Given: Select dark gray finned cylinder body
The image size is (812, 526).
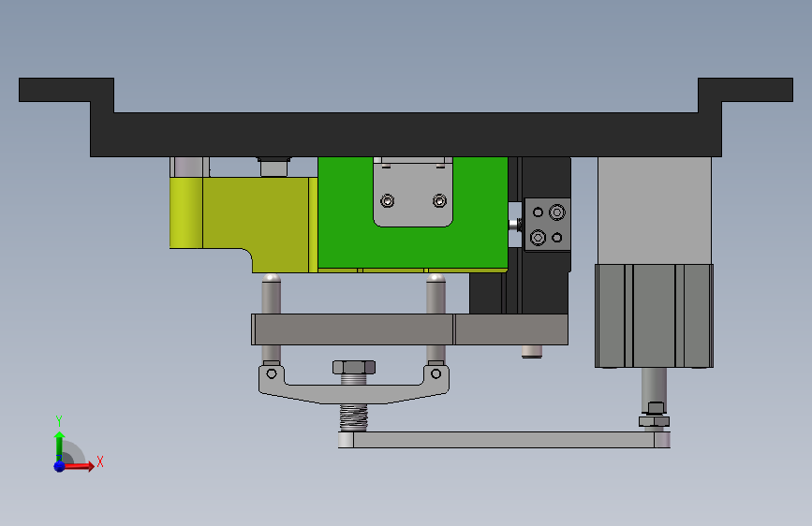Looking at the screenshot, I should point(654,315).
